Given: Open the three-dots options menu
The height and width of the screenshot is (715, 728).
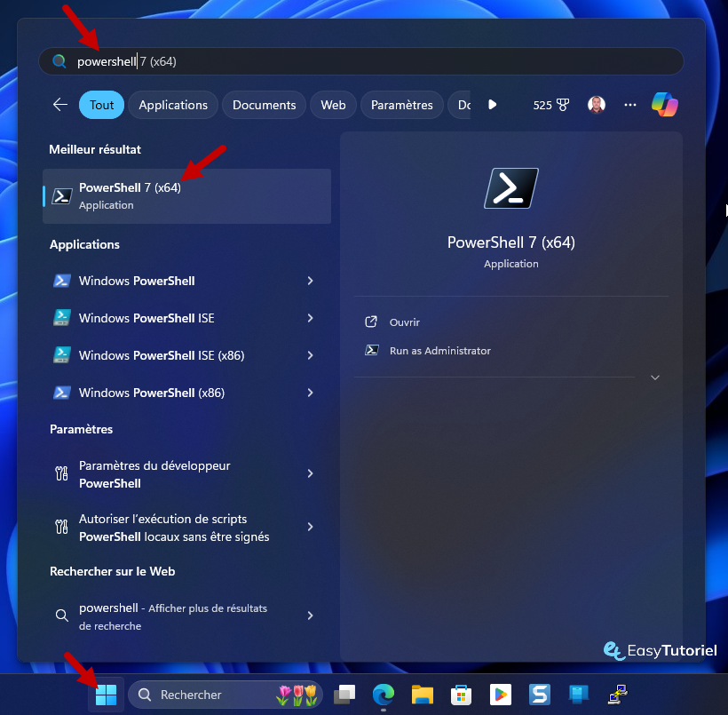Looking at the screenshot, I should pyautogui.click(x=630, y=105).
